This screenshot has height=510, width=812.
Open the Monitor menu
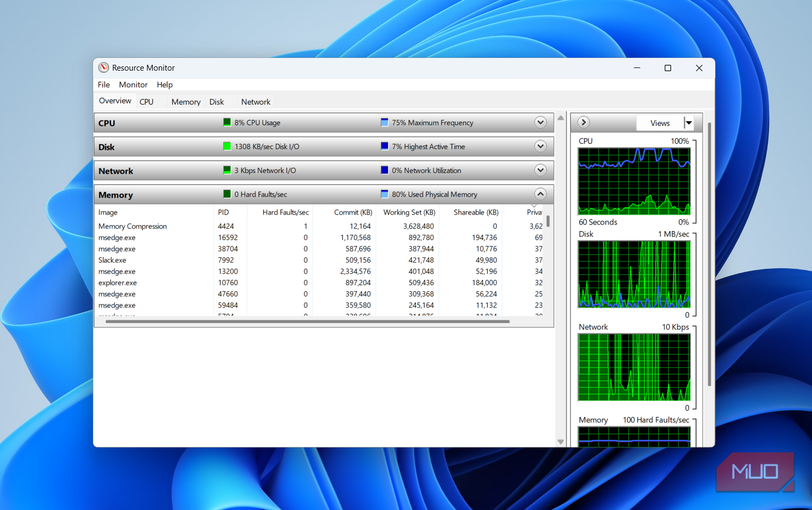coord(133,84)
